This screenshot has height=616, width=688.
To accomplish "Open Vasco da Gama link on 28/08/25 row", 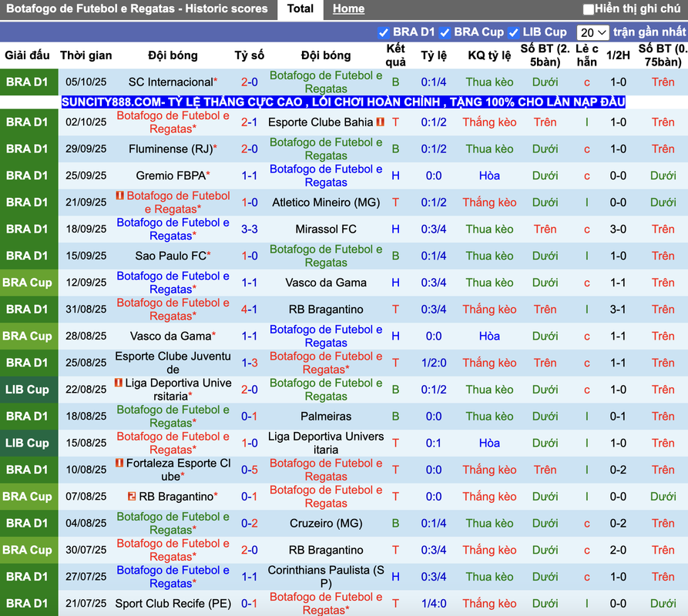I will [x=171, y=336].
